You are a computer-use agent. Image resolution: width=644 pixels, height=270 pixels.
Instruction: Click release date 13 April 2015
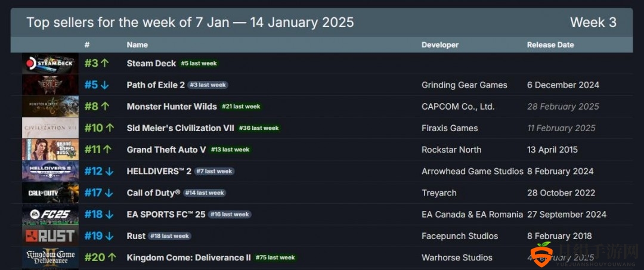(x=552, y=150)
